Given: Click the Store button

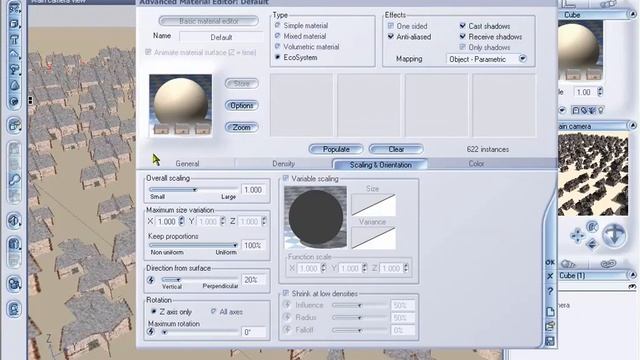Looking at the screenshot, I should coord(242,84).
